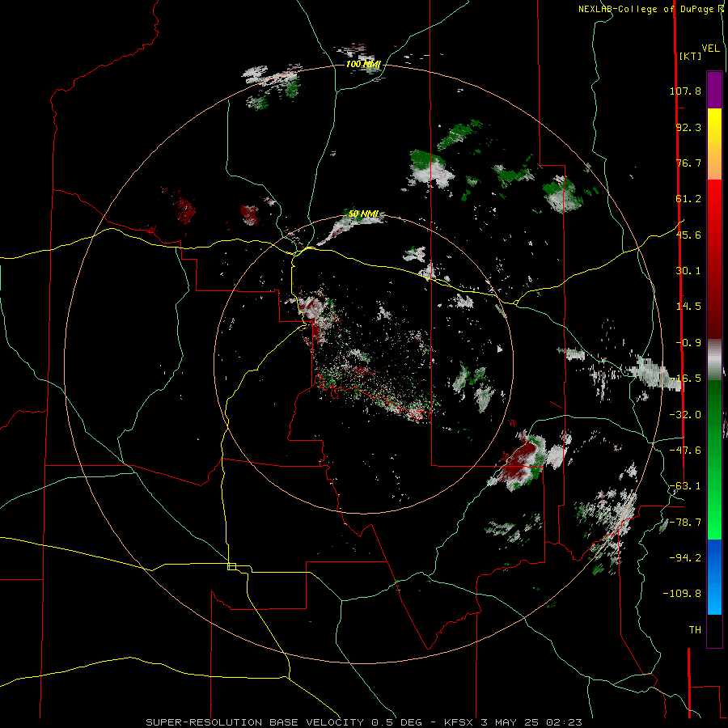This screenshot has height=728, width=728.
Task: Select the -47.6 legend value
Action: pos(685,451)
